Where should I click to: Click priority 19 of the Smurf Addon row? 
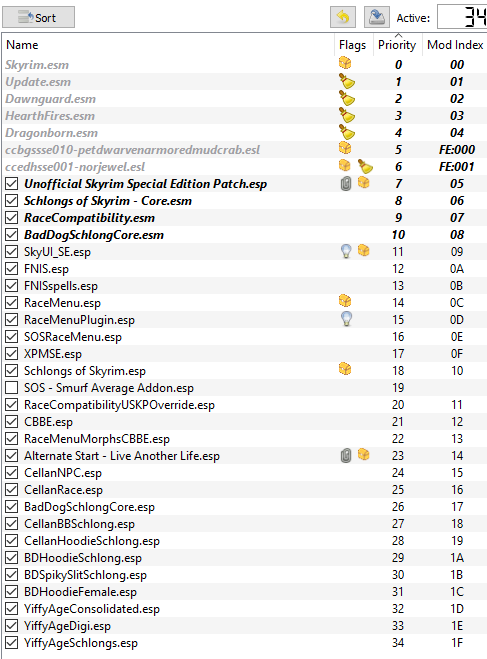(x=398, y=387)
